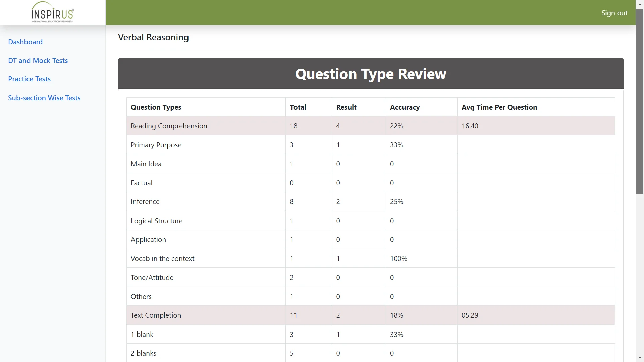This screenshot has height=362, width=644.
Task: Select the Factual row label
Action: tap(141, 183)
